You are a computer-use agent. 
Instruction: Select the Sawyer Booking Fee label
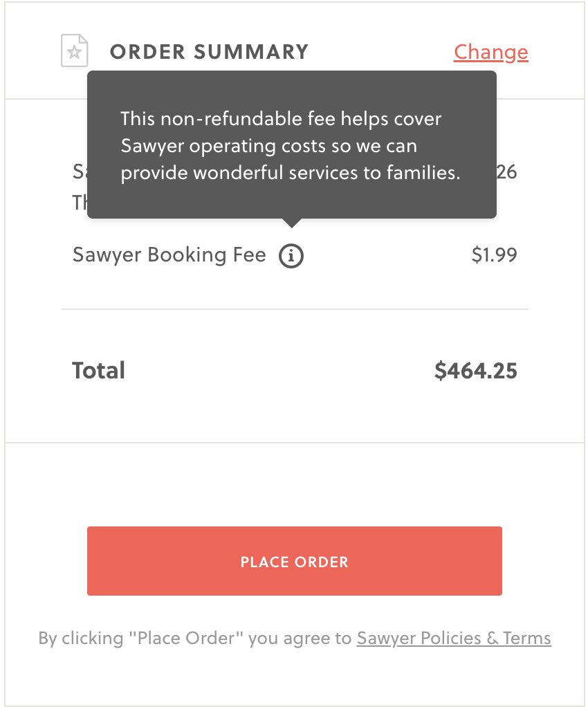click(169, 255)
